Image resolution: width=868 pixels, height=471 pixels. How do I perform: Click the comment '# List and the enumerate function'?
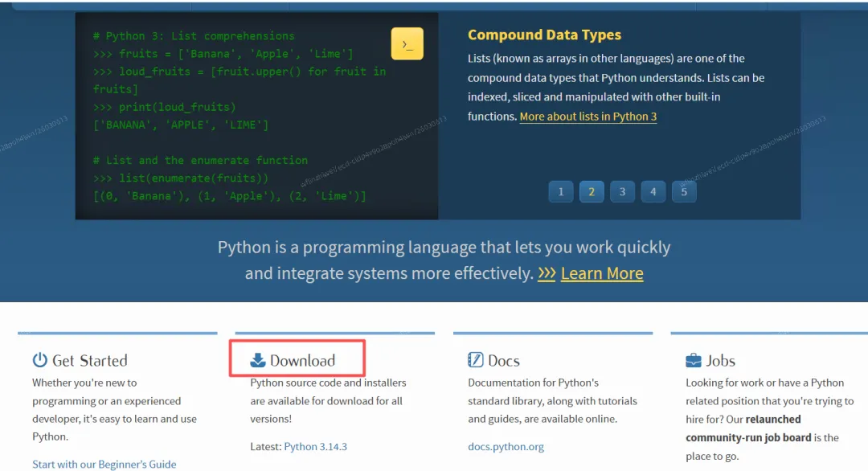click(x=200, y=161)
